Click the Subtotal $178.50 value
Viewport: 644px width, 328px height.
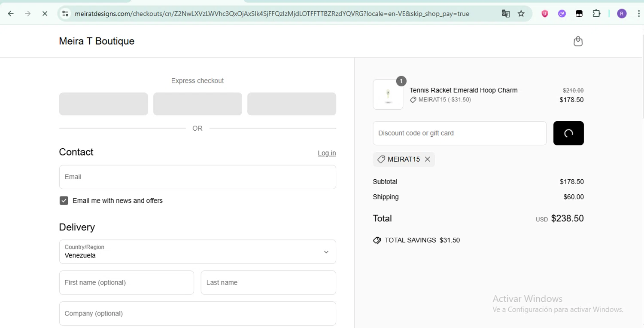click(x=571, y=182)
